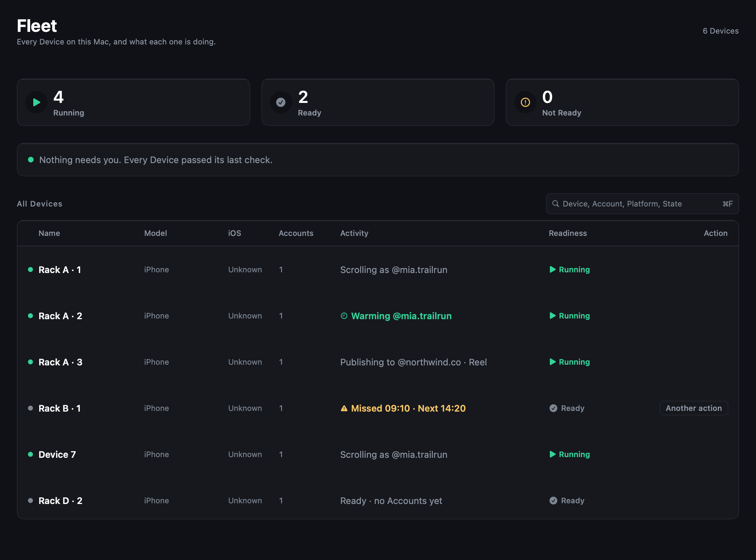
Task: Select the Rack A · 3 device name
Action: pos(61,362)
